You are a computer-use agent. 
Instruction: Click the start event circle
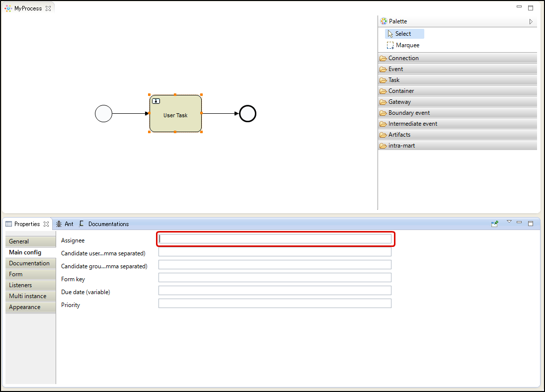click(103, 114)
